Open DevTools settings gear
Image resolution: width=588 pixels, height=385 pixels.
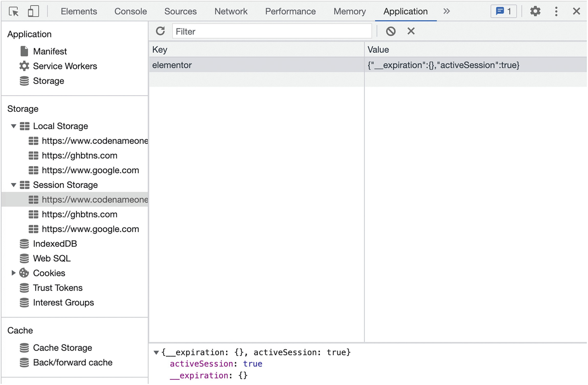(x=535, y=11)
